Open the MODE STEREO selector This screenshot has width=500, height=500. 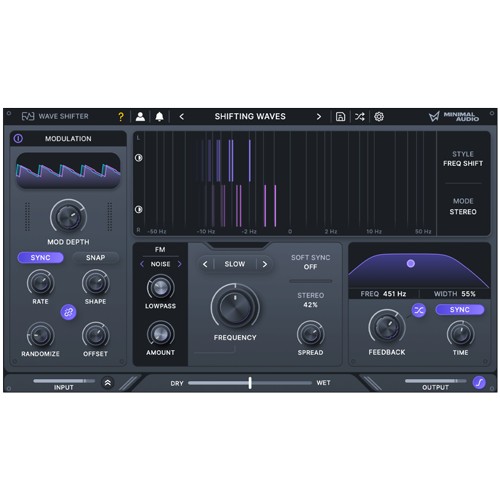click(x=463, y=207)
